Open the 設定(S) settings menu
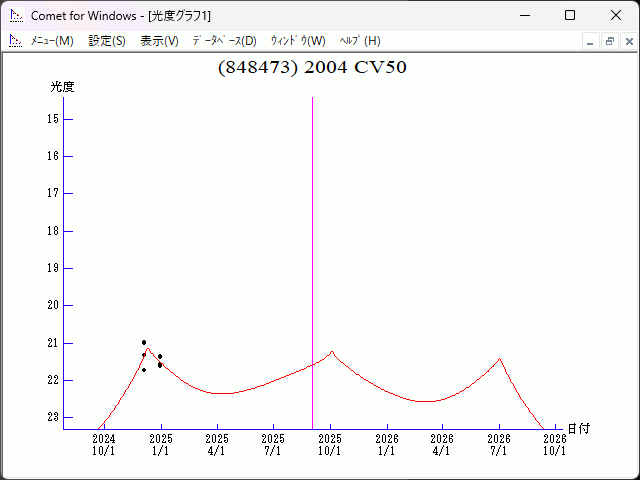640x480 pixels. pyautogui.click(x=107, y=41)
